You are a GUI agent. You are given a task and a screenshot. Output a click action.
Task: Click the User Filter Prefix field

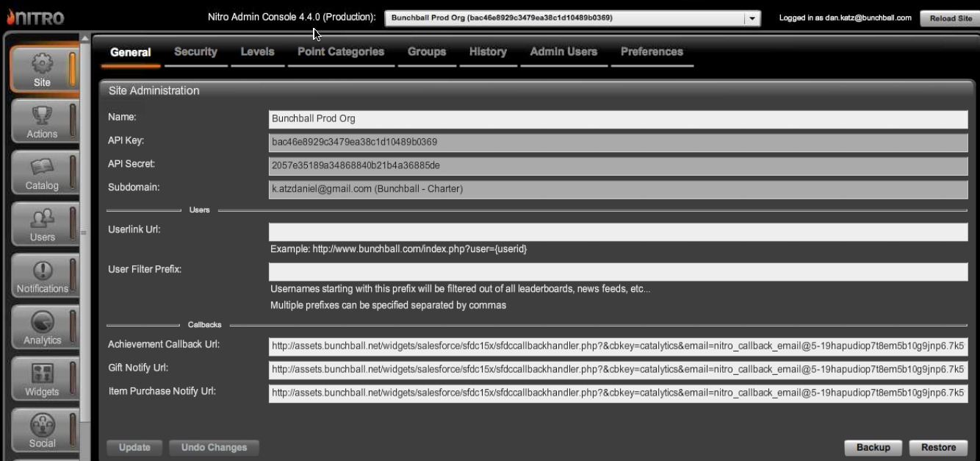tap(618, 272)
